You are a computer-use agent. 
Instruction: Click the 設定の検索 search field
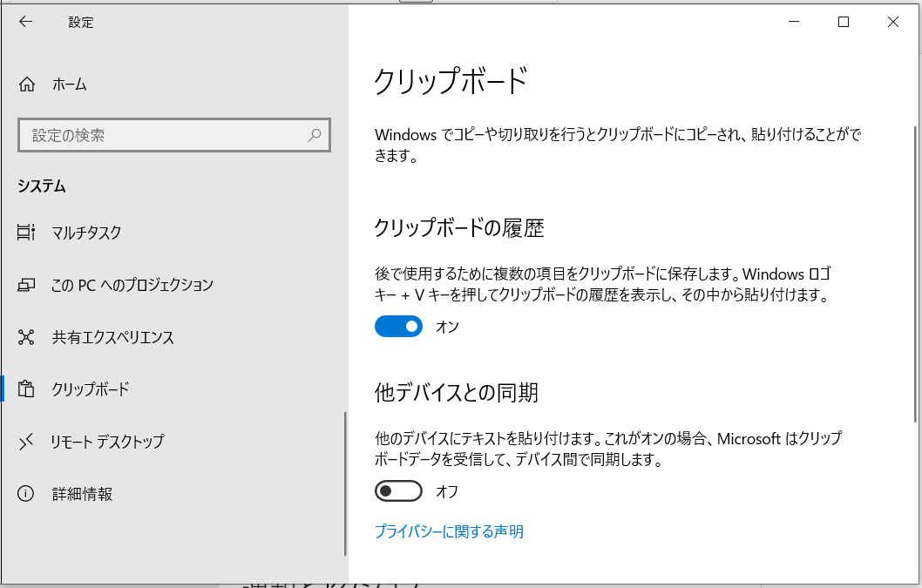[166, 135]
